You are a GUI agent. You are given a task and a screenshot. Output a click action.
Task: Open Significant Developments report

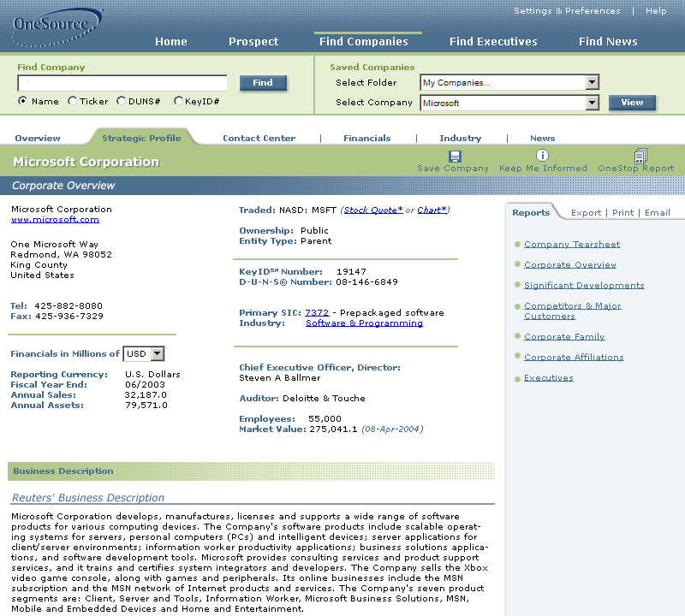[584, 286]
